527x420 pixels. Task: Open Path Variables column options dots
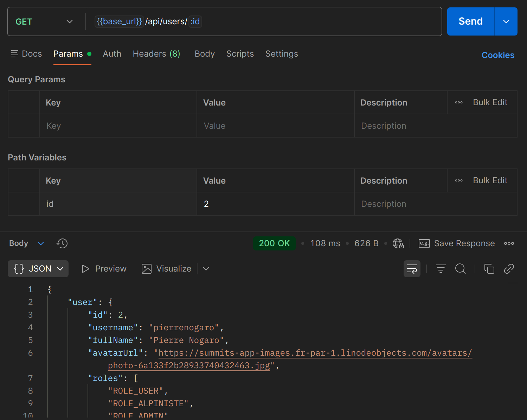[458, 180]
